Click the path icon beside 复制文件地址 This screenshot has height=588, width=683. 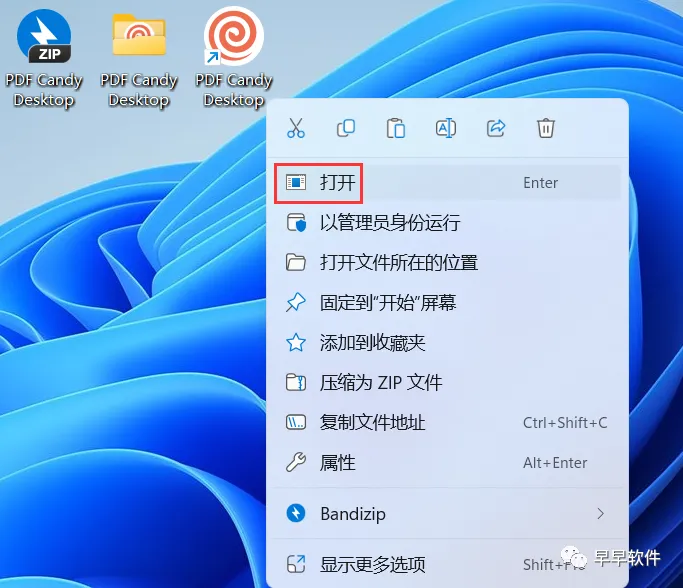click(296, 422)
